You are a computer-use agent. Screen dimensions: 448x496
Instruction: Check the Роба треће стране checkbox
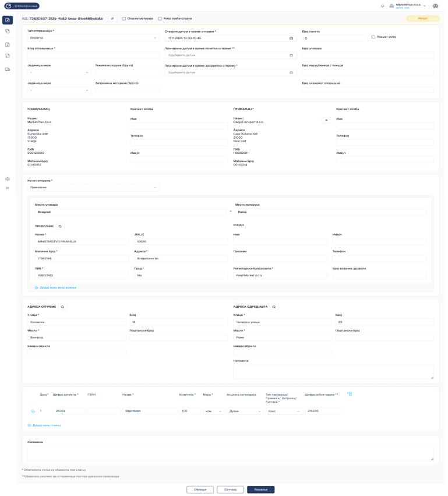[160, 19]
